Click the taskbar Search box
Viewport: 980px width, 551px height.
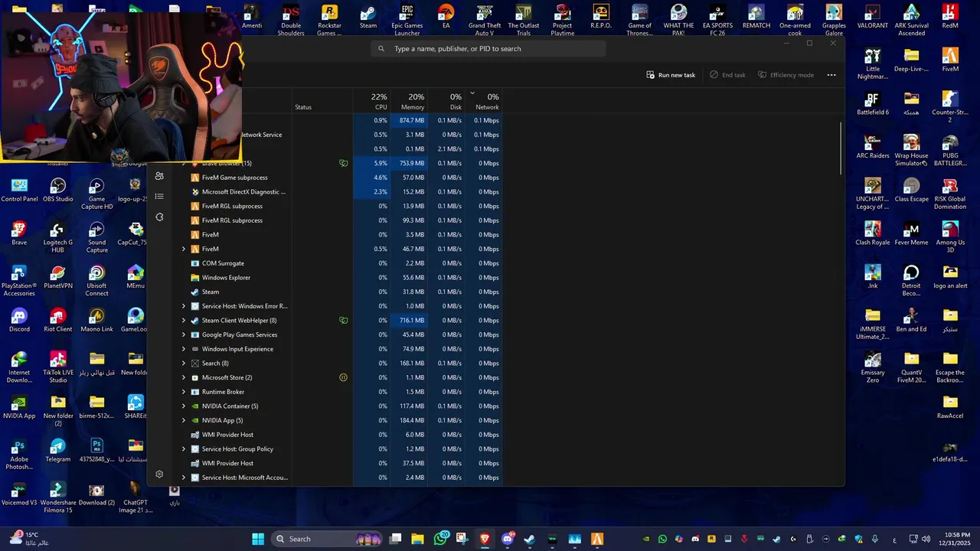[327, 539]
